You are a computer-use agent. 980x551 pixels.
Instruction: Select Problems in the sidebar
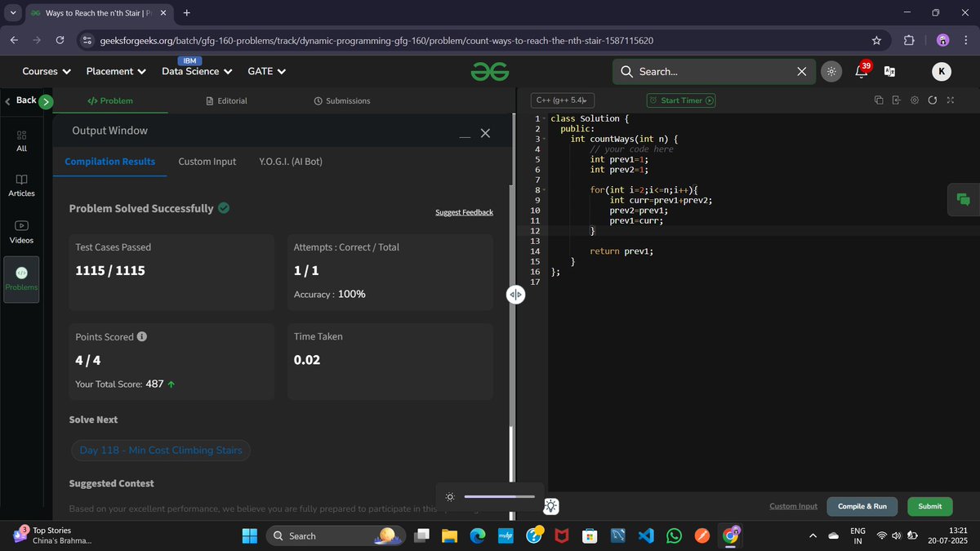[21, 279]
